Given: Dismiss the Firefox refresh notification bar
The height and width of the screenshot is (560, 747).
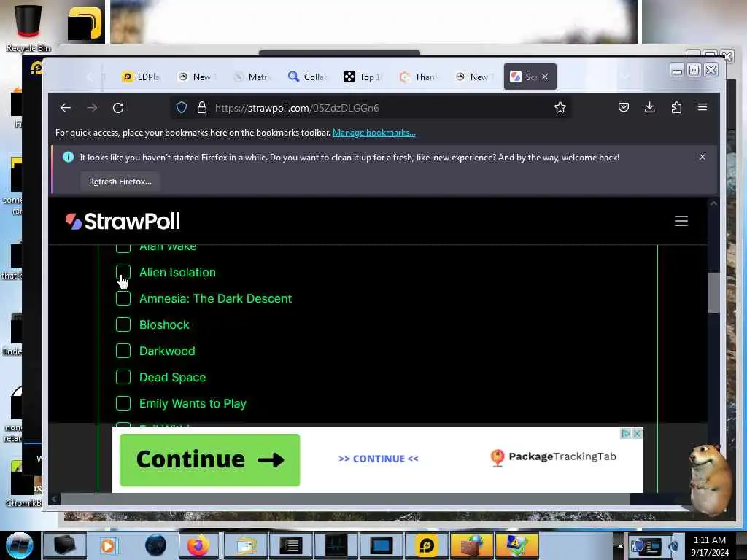Looking at the screenshot, I should tap(703, 157).
